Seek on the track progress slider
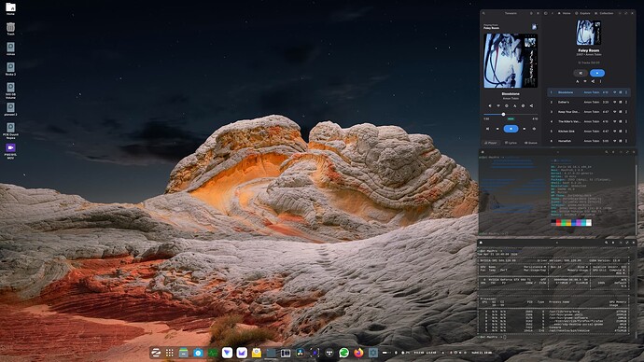Screen dimensions: 644x362 [511, 114]
